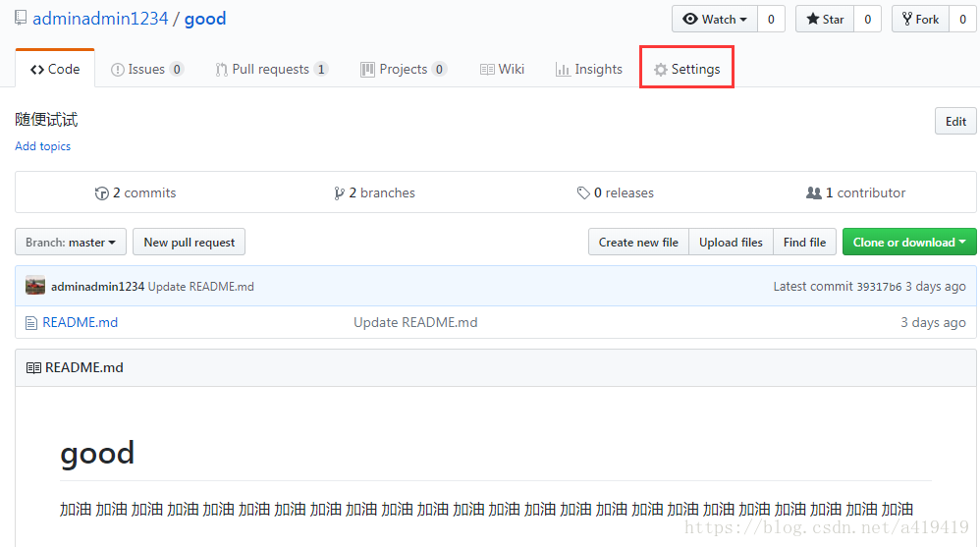View the 1 contributor page
This screenshot has width=980, height=547.
tap(855, 193)
